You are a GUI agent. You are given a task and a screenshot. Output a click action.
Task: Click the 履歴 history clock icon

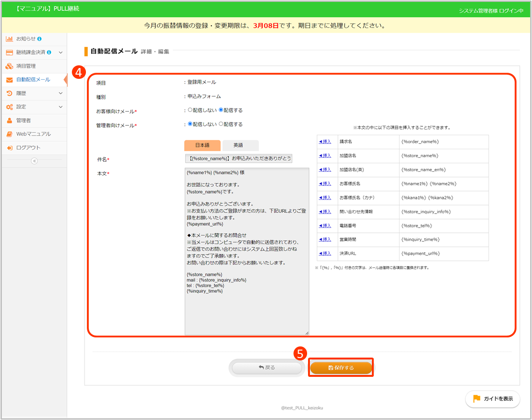click(9, 93)
